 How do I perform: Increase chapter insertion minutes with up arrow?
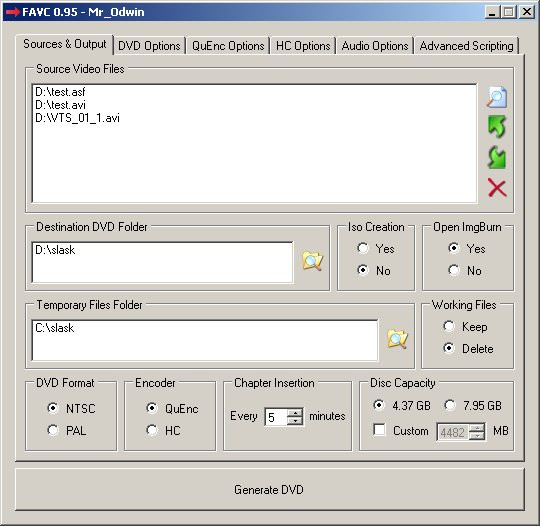pos(295,412)
